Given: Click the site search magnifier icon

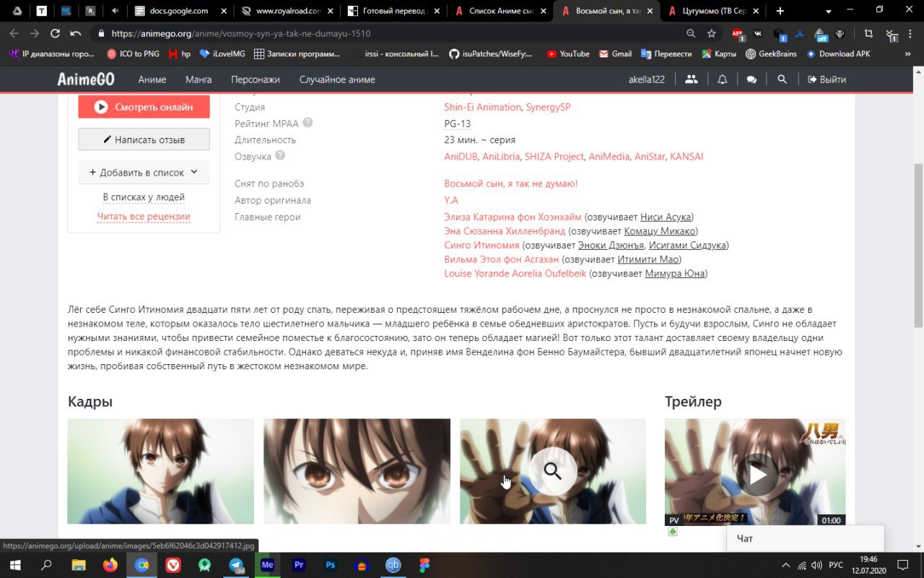Looking at the screenshot, I should pos(782,79).
